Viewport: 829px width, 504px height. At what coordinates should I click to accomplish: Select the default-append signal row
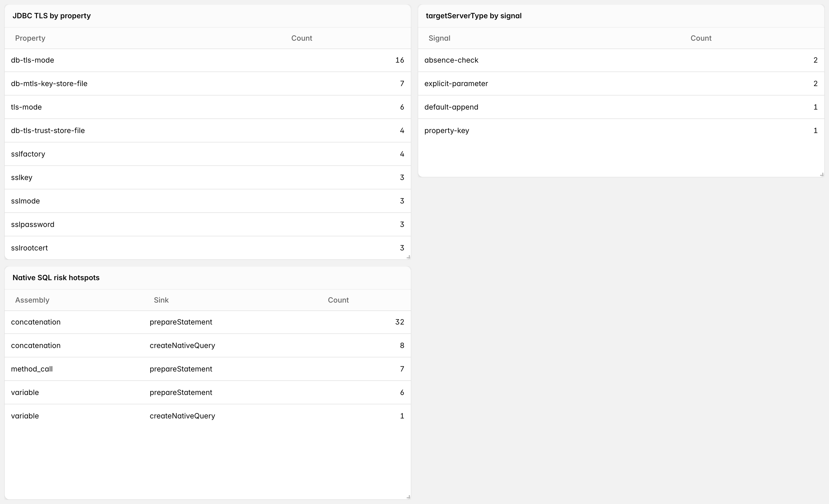pos(621,107)
